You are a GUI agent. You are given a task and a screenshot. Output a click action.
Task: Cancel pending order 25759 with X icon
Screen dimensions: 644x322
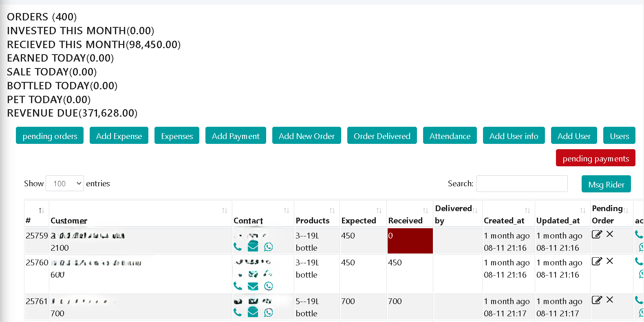tap(610, 234)
